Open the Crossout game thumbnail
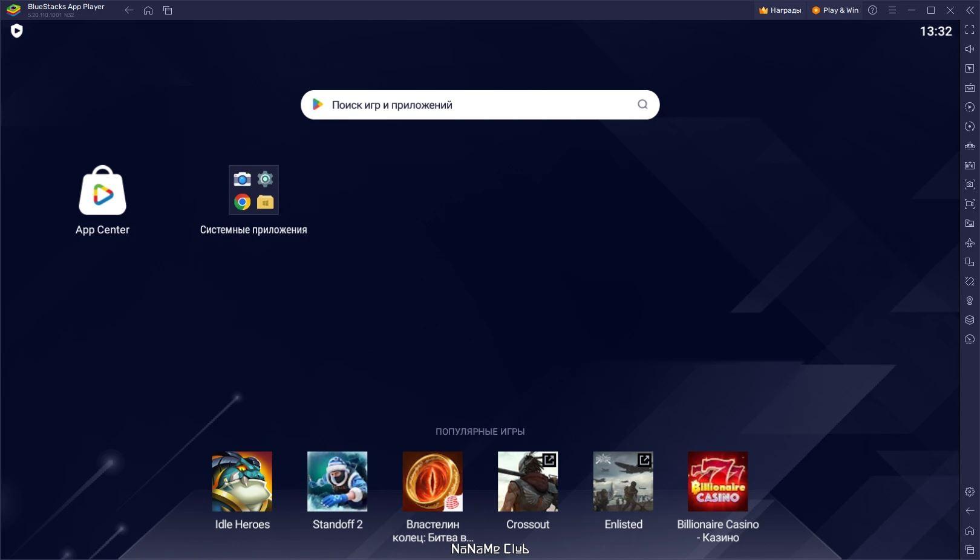 [x=528, y=481]
